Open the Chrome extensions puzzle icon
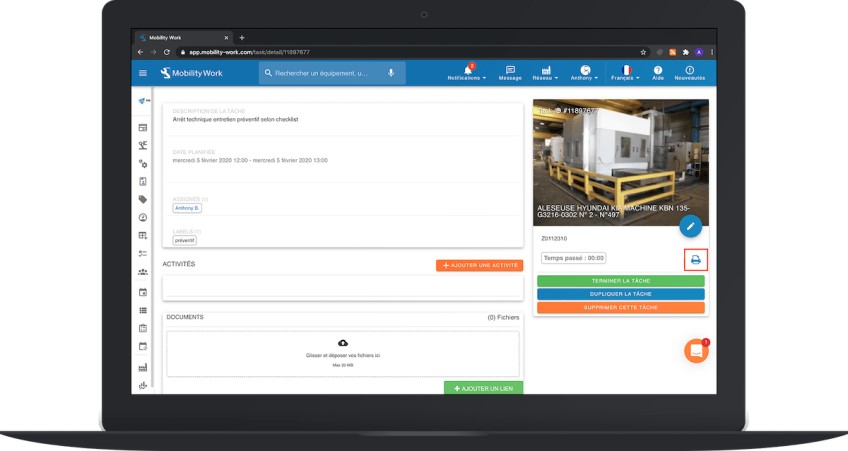Screen dimensions: 848x451 [x=686, y=52]
